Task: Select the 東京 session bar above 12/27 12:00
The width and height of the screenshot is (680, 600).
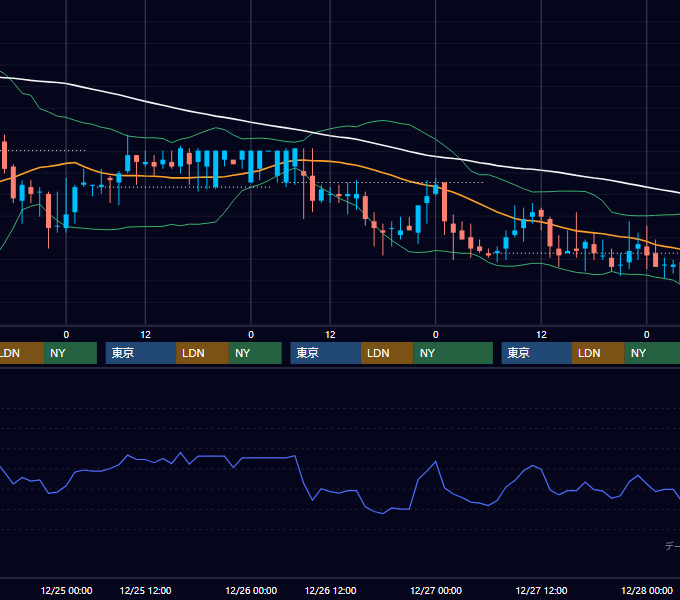Action: pos(536,353)
